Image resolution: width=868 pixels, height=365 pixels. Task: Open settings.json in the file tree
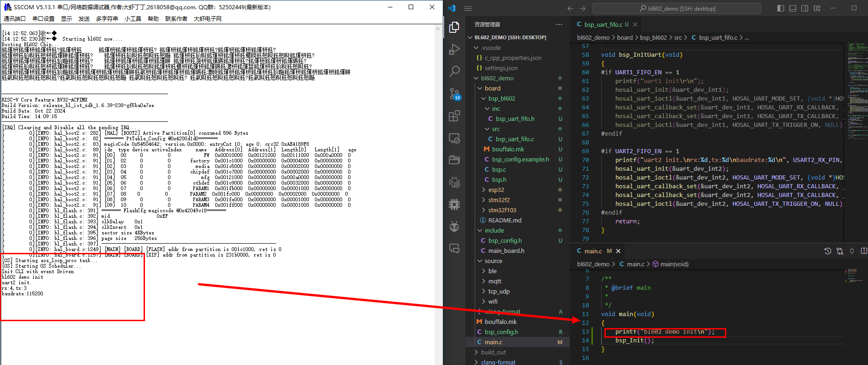pyautogui.click(x=501, y=68)
